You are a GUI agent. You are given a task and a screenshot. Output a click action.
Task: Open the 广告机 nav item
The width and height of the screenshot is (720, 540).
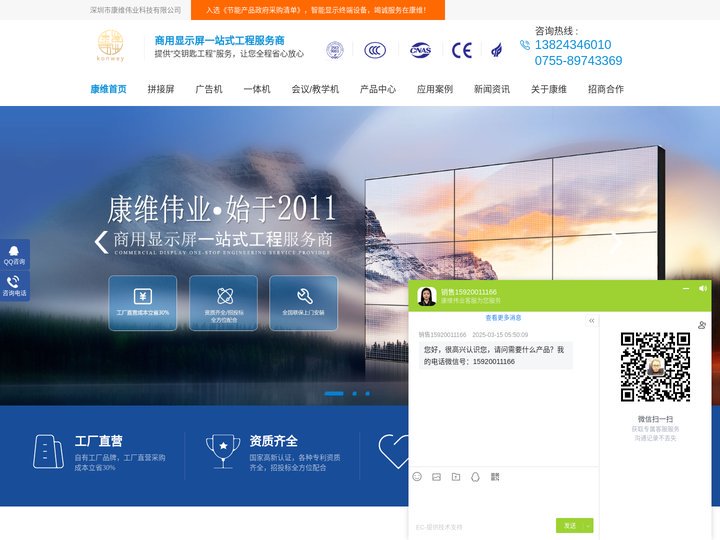coord(209,89)
